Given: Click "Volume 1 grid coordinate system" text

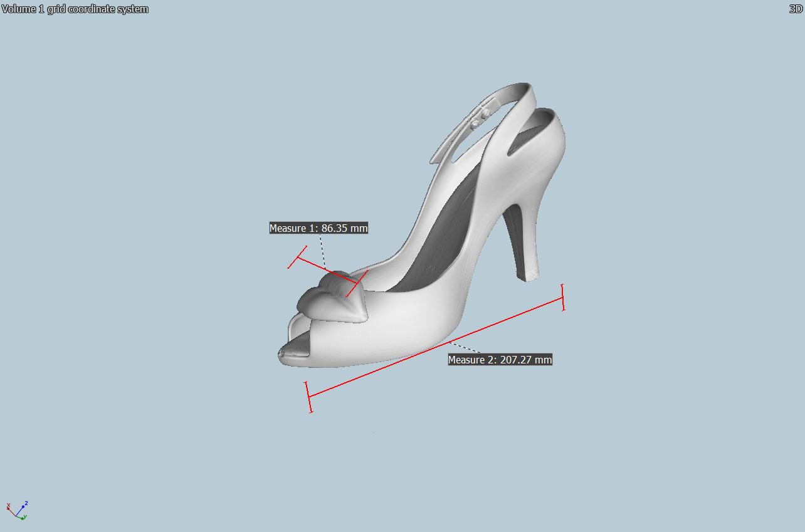Looking at the screenshot, I should 75,9.
